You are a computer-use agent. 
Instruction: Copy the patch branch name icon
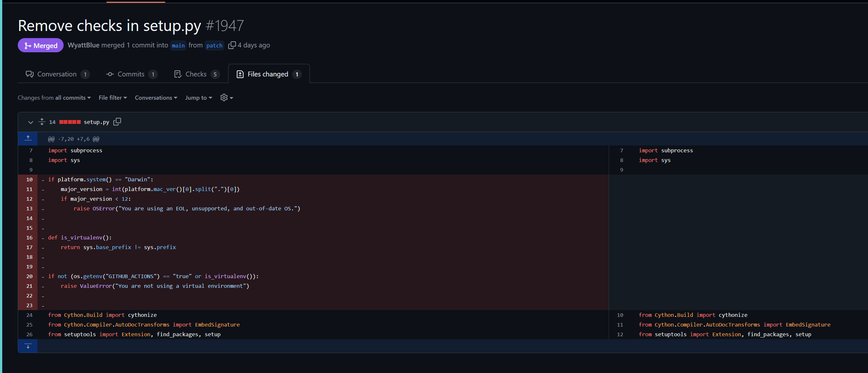[232, 45]
